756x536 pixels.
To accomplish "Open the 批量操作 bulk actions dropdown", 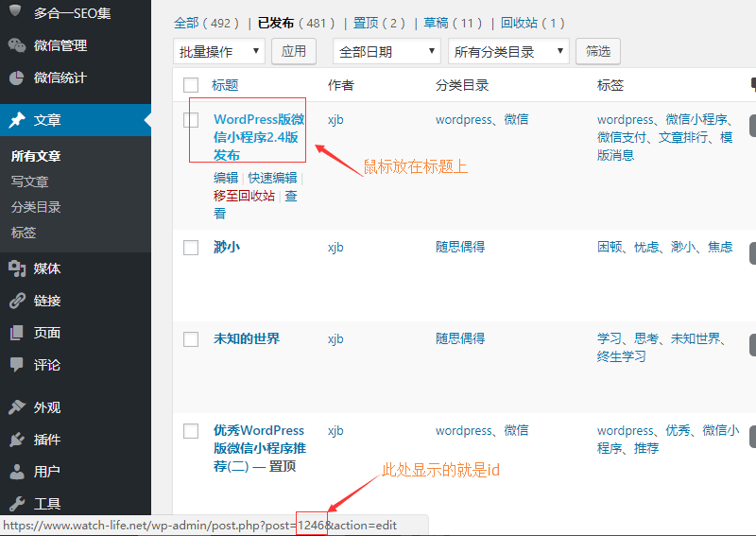I will (x=218, y=52).
